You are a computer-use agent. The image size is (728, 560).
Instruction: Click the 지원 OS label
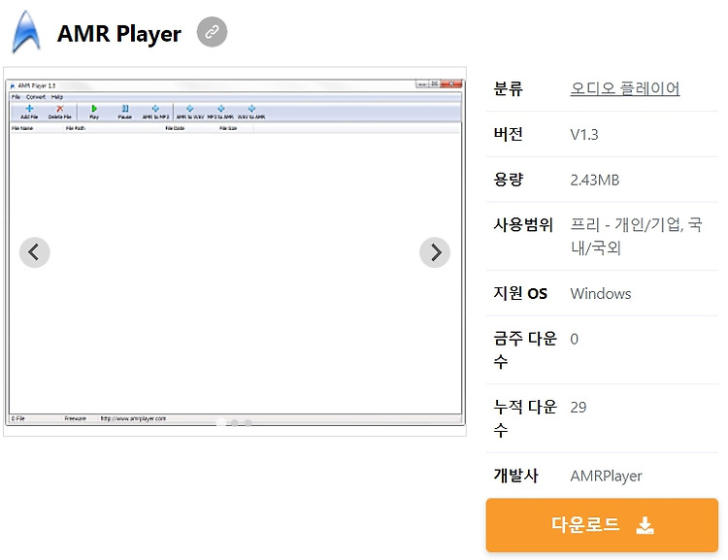coord(520,293)
